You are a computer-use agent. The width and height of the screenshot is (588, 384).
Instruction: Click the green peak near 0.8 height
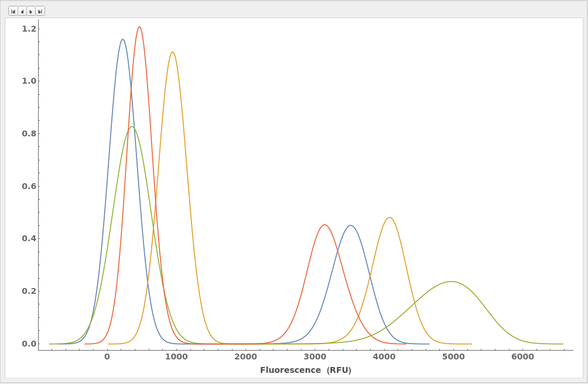click(x=132, y=127)
